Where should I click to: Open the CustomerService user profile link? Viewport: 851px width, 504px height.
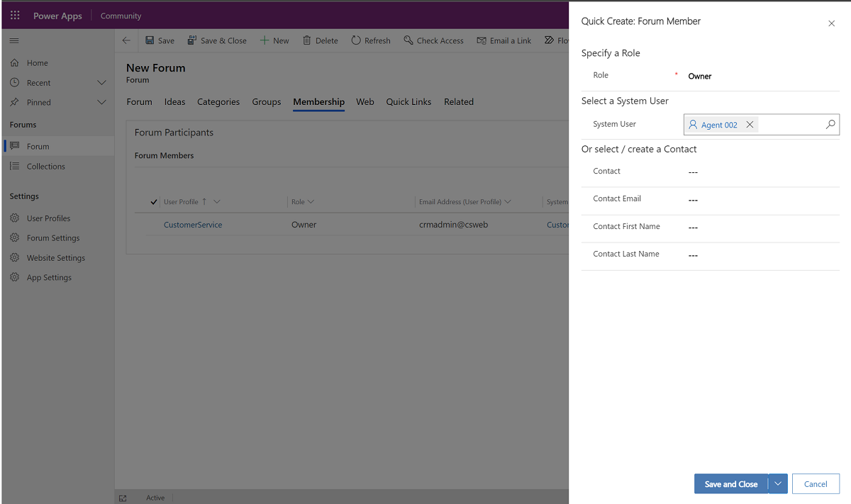[193, 225]
